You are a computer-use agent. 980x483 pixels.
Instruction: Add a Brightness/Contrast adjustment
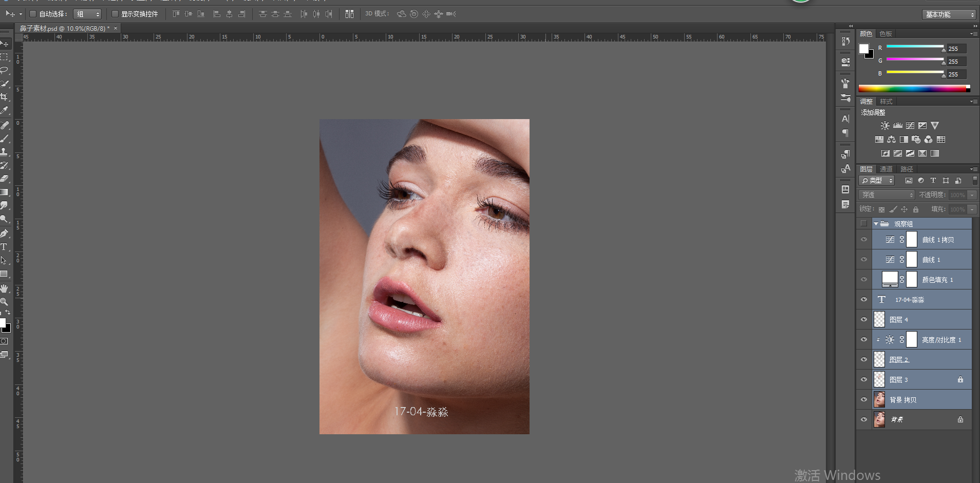tap(885, 126)
